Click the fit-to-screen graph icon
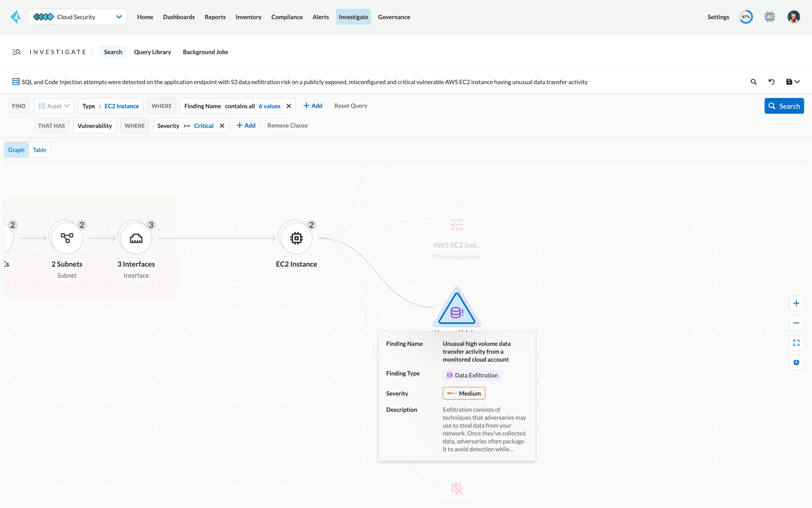Image resolution: width=812 pixels, height=508 pixels. coord(796,343)
